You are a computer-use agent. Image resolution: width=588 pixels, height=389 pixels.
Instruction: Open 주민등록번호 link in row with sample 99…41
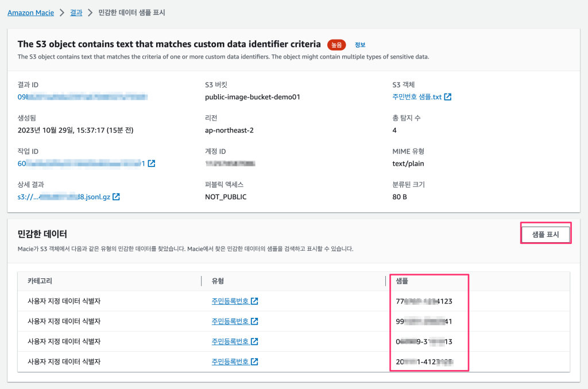(x=230, y=321)
